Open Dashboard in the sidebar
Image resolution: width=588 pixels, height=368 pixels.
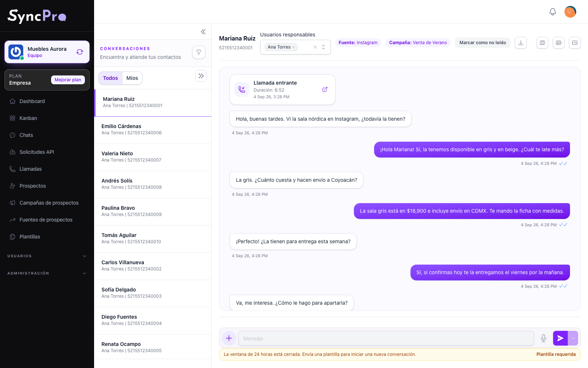pos(47,101)
